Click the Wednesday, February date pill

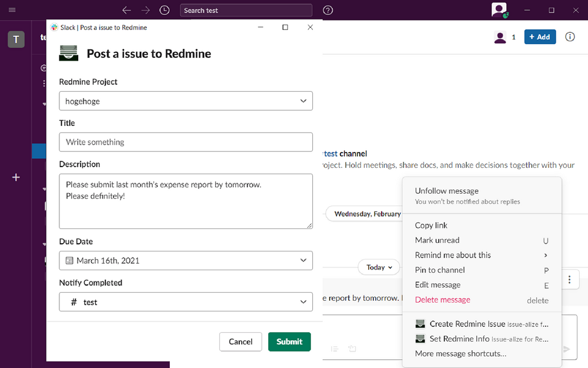(x=365, y=214)
